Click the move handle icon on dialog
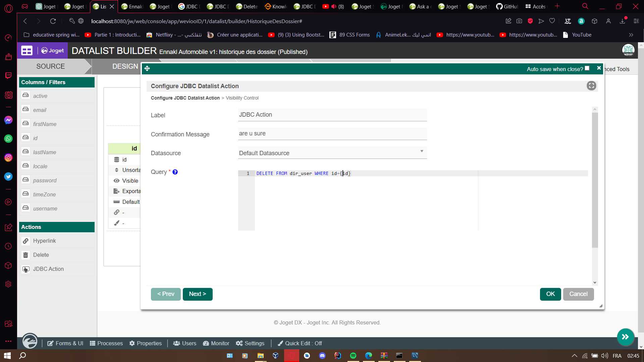Image resolution: width=644 pixels, height=362 pixels. pyautogui.click(x=147, y=69)
